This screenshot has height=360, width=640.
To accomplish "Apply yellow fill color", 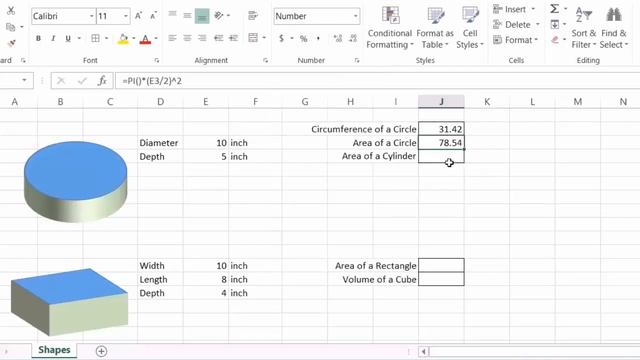I will point(123,39).
